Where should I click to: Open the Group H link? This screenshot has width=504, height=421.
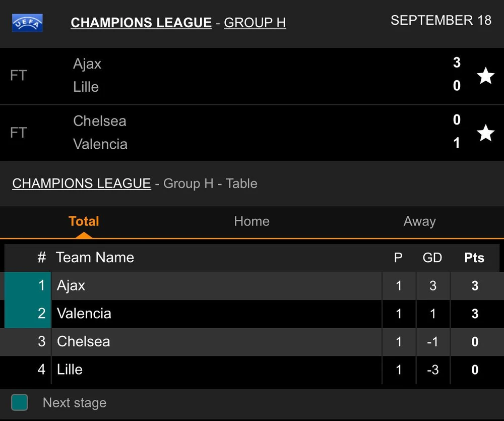tap(255, 23)
